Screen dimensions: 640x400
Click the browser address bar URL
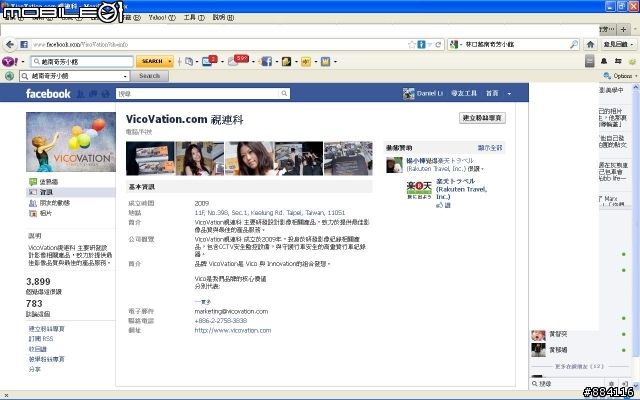80,44
